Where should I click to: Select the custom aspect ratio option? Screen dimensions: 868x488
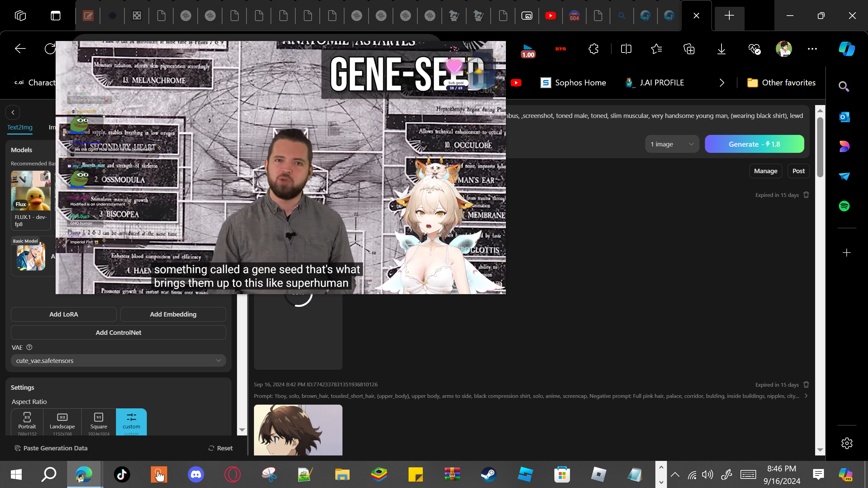(131, 423)
